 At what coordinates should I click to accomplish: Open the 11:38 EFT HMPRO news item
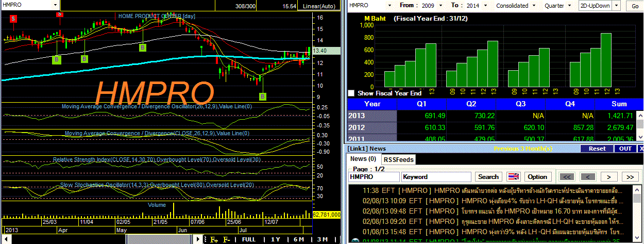pyautogui.click(x=492, y=191)
